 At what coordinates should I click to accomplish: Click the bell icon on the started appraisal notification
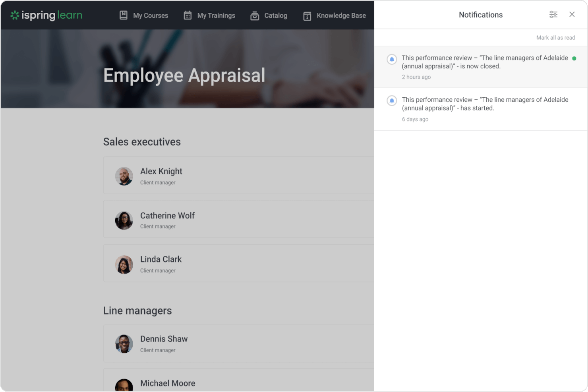tap(392, 101)
